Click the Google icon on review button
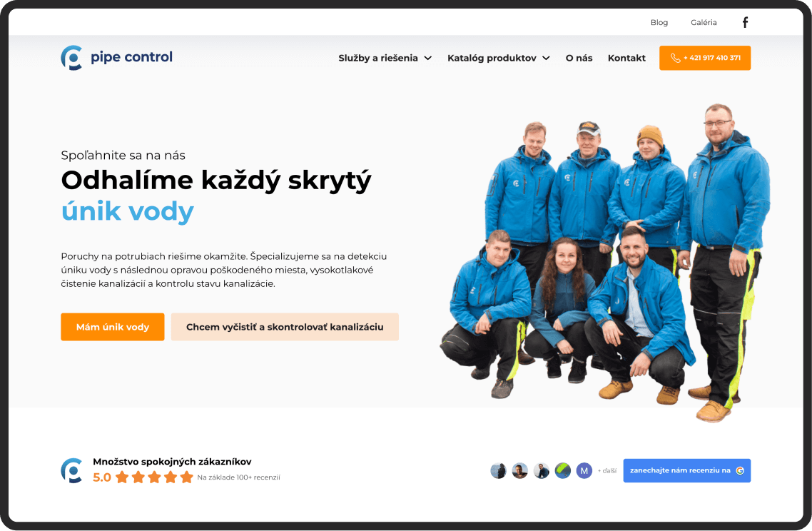This screenshot has height=531, width=812. [x=740, y=471]
